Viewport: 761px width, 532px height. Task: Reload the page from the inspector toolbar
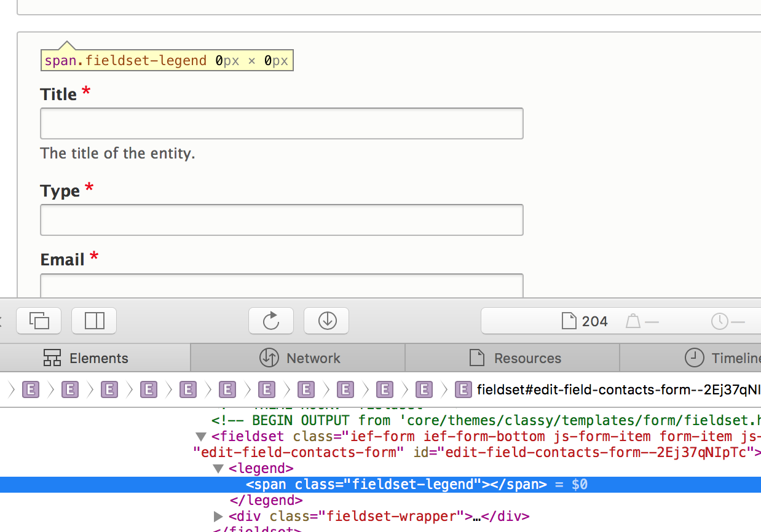click(270, 321)
